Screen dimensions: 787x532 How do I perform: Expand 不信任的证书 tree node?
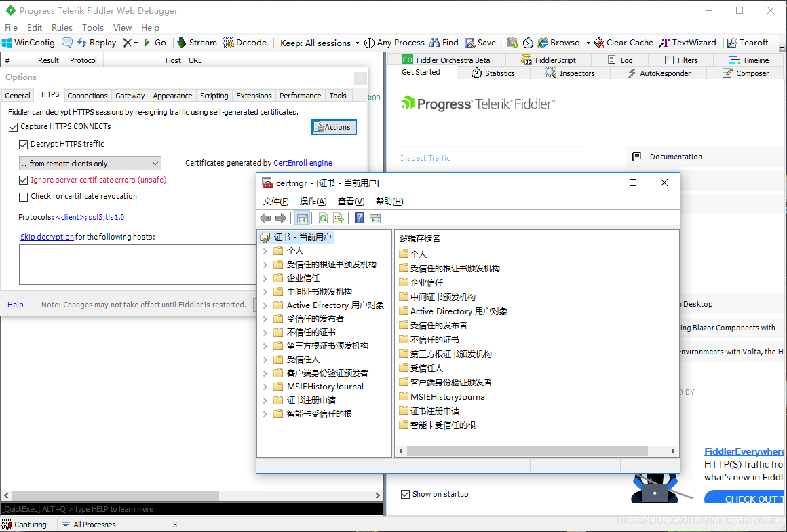(265, 332)
